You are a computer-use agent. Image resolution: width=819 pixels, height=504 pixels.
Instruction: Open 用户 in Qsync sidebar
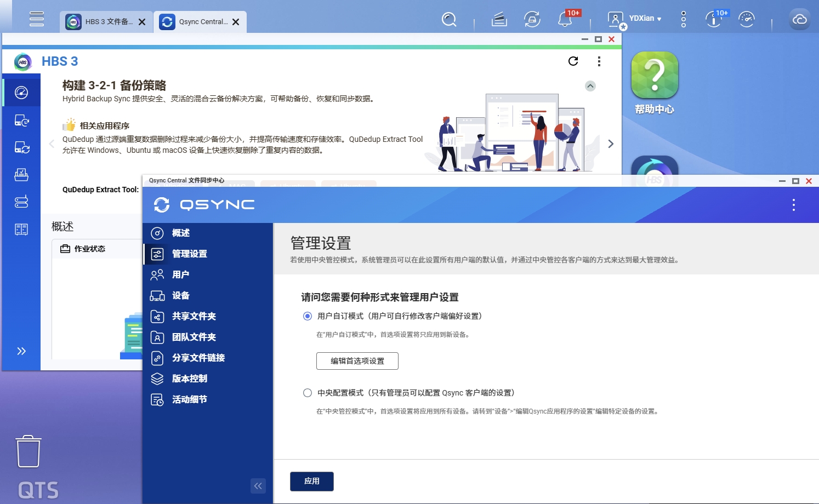tap(208, 275)
